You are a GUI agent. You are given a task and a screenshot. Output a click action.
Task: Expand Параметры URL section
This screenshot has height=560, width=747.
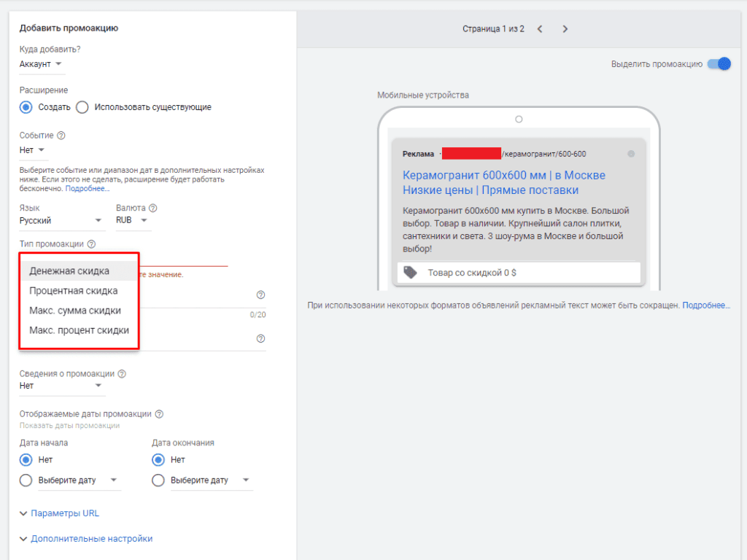point(60,513)
